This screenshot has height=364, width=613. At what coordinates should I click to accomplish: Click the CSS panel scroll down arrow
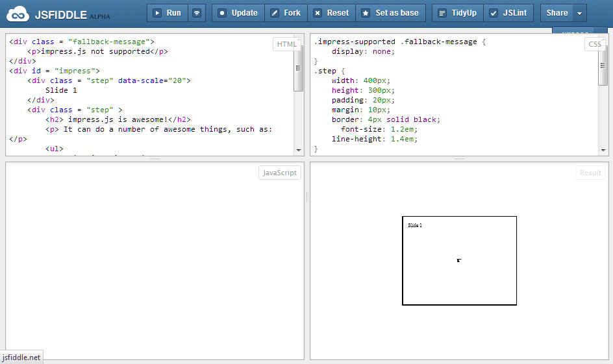click(x=603, y=150)
